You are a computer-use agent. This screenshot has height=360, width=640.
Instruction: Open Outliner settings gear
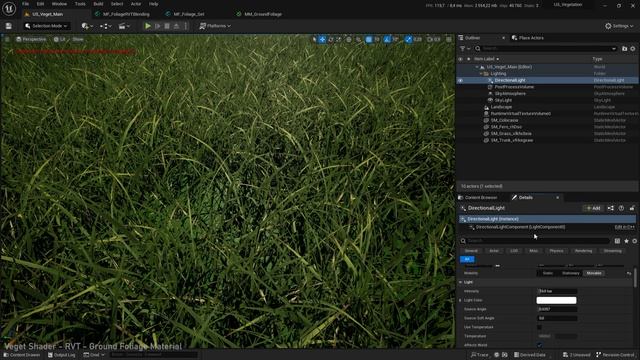633,49
